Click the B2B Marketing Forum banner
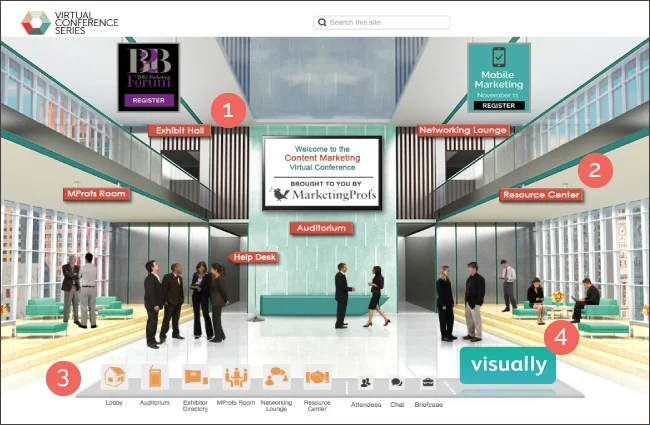 click(x=148, y=78)
